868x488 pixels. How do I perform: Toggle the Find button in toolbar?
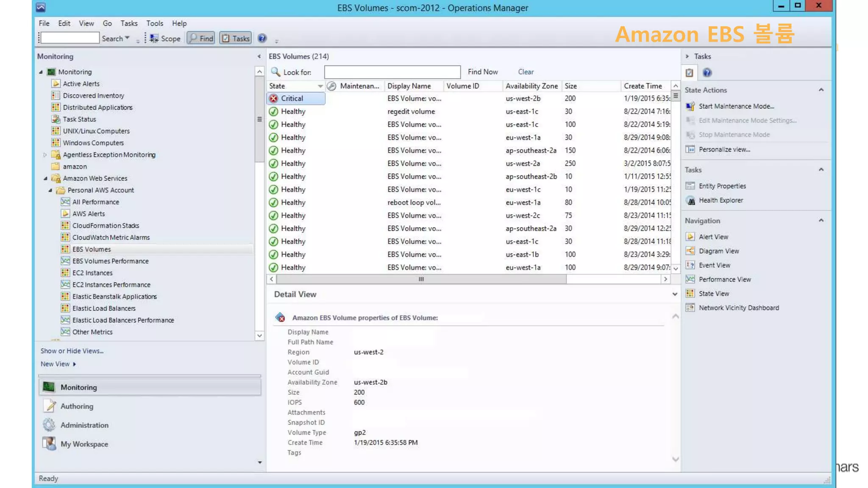201,39
